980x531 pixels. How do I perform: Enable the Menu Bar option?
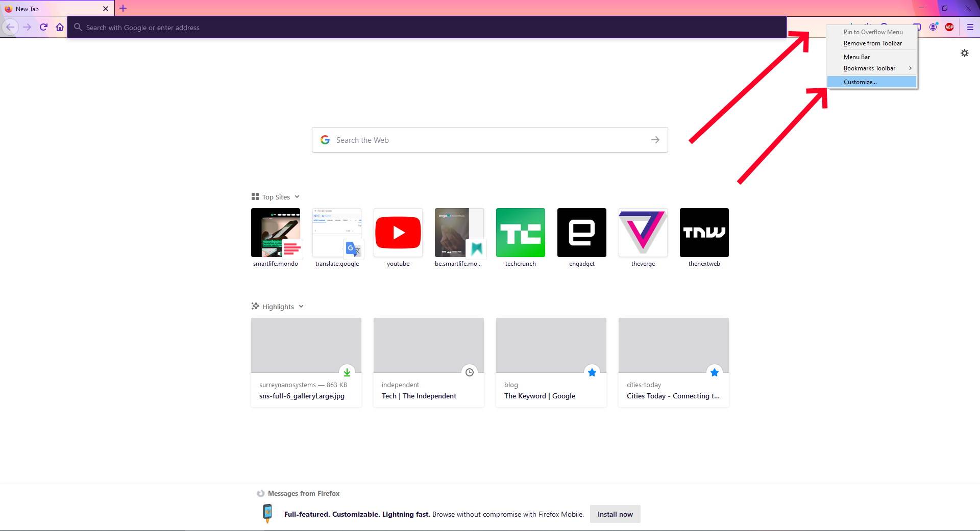coord(856,57)
